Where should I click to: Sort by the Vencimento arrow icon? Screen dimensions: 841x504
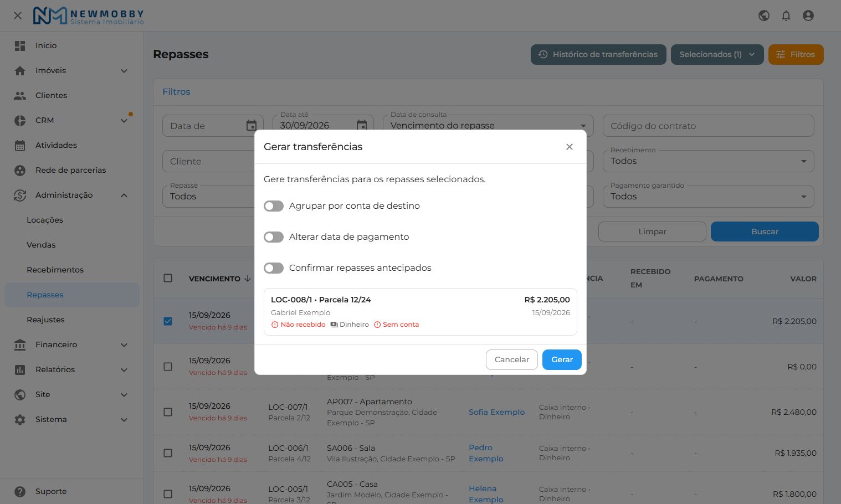click(248, 279)
